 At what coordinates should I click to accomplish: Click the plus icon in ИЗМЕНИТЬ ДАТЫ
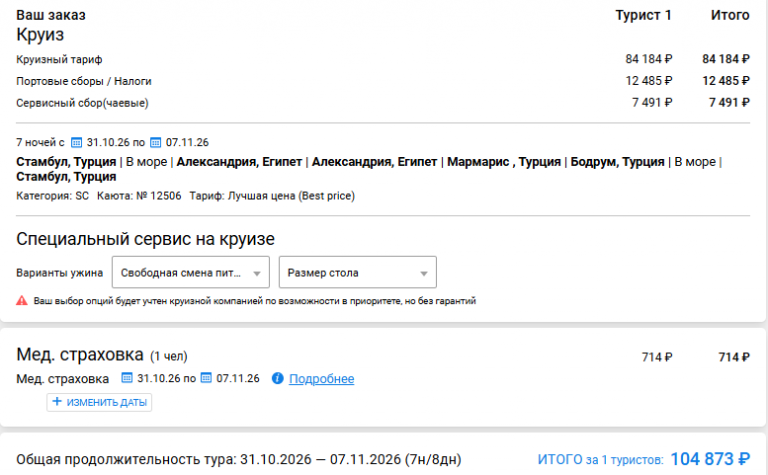click(57, 402)
